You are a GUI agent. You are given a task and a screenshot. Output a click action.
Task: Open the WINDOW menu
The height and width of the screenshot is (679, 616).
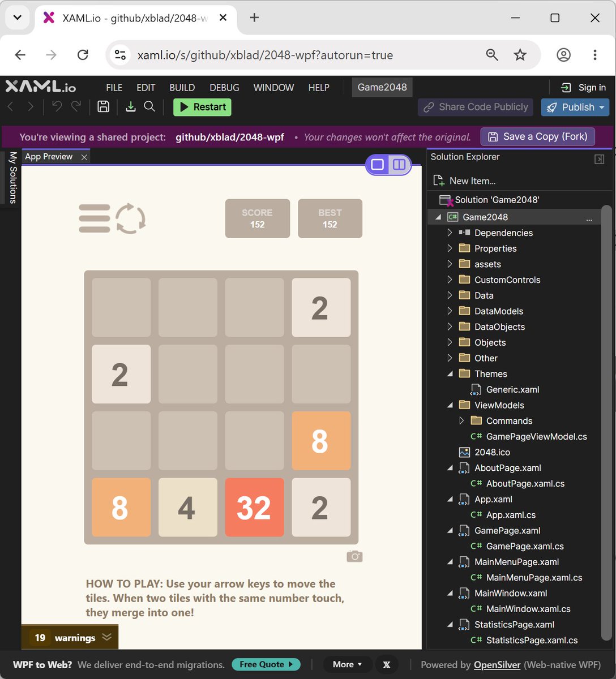[x=273, y=88]
